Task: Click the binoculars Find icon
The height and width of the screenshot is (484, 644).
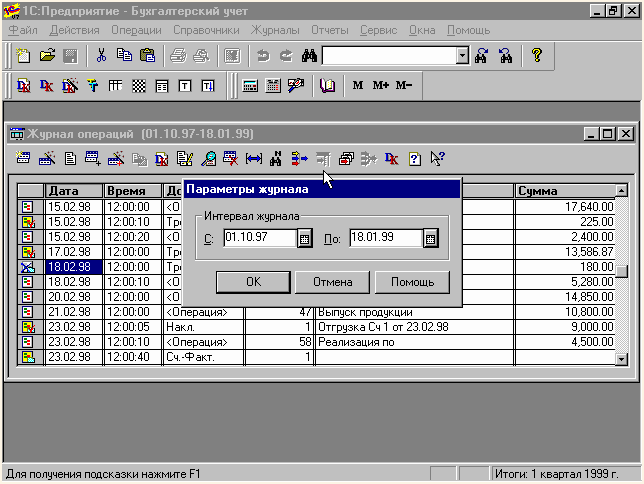Action: 309,55
